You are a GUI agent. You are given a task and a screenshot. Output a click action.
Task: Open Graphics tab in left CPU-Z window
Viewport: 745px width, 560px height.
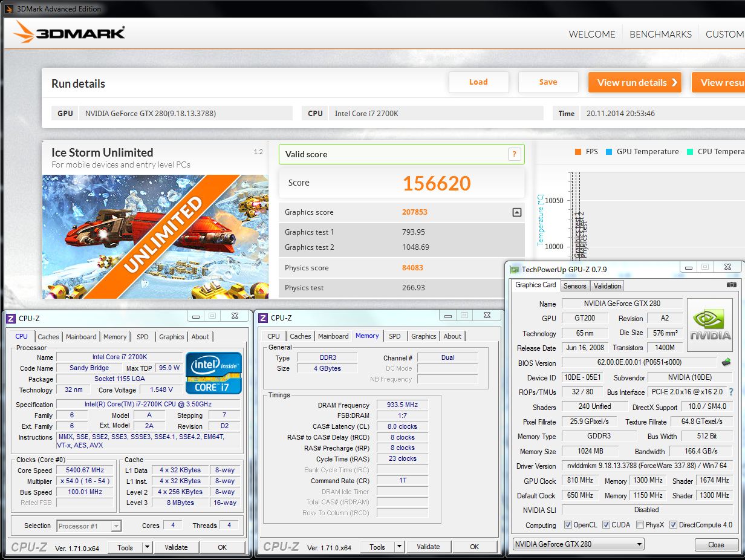172,337
